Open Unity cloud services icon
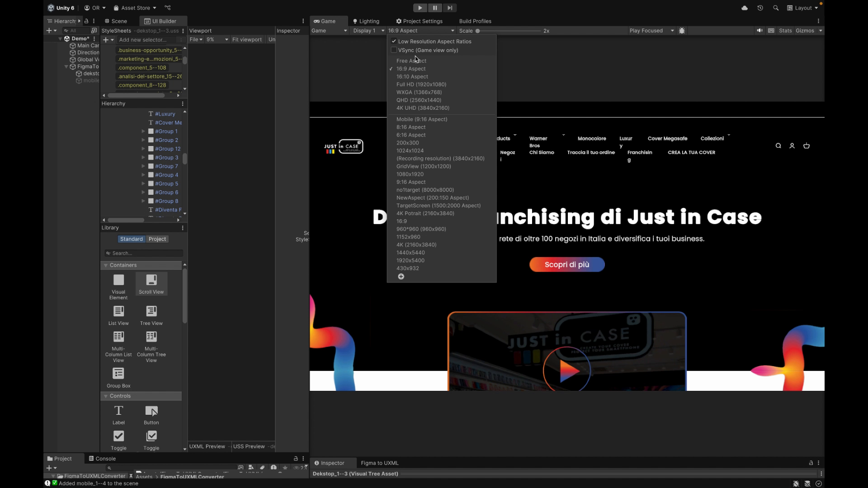The width and height of the screenshot is (868, 488). [745, 8]
